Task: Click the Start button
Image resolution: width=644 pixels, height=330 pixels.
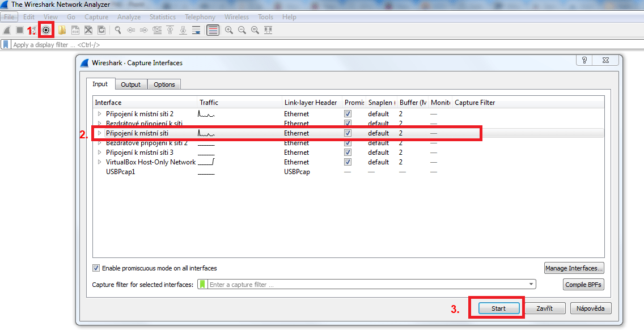Action: (x=499, y=308)
